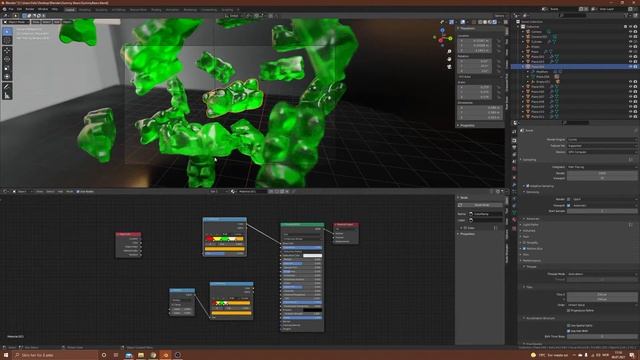640x360 pixels.
Task: Click the red X axis on viewport gizmo
Action: point(441,40)
